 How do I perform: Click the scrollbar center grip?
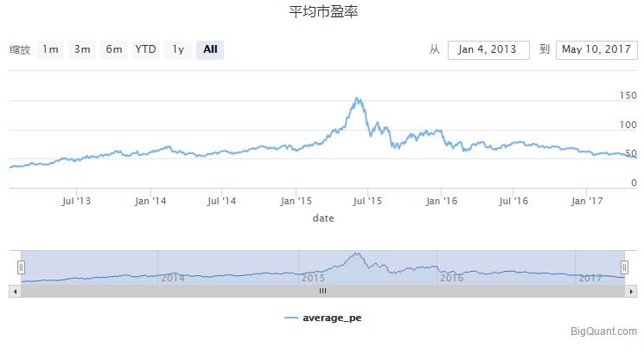click(x=322, y=291)
